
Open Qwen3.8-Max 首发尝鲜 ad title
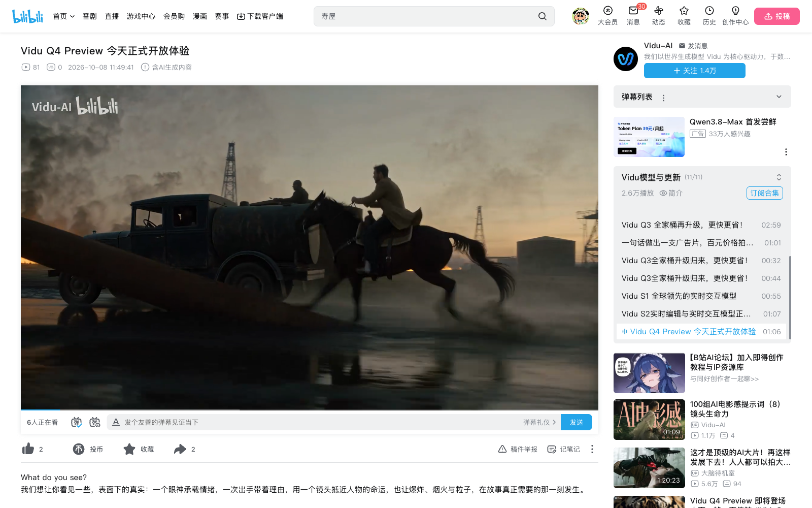(733, 122)
